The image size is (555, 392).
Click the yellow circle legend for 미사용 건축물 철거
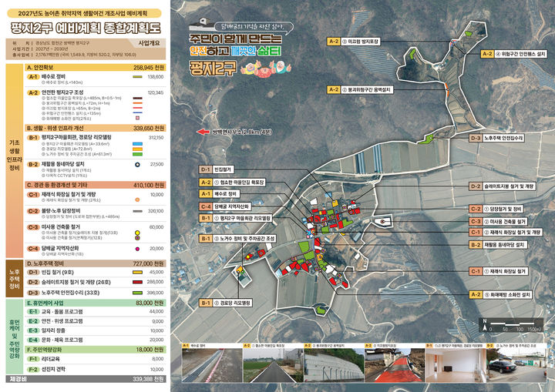pos(137,233)
